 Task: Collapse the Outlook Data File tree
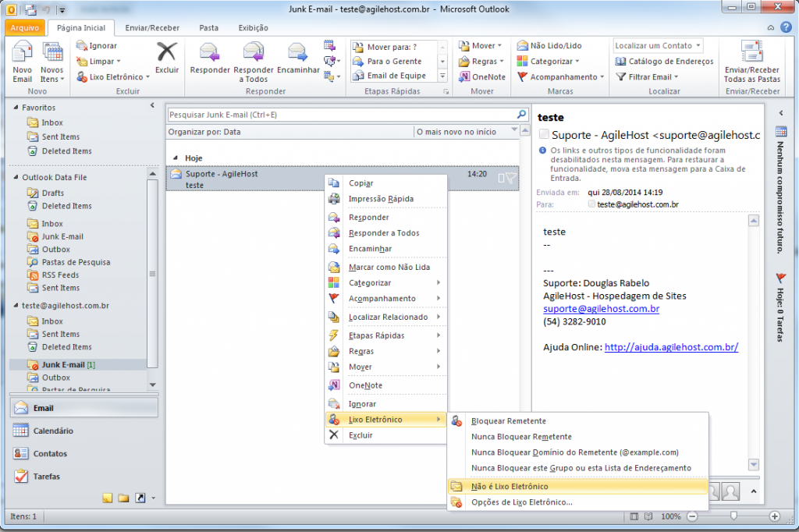point(16,177)
